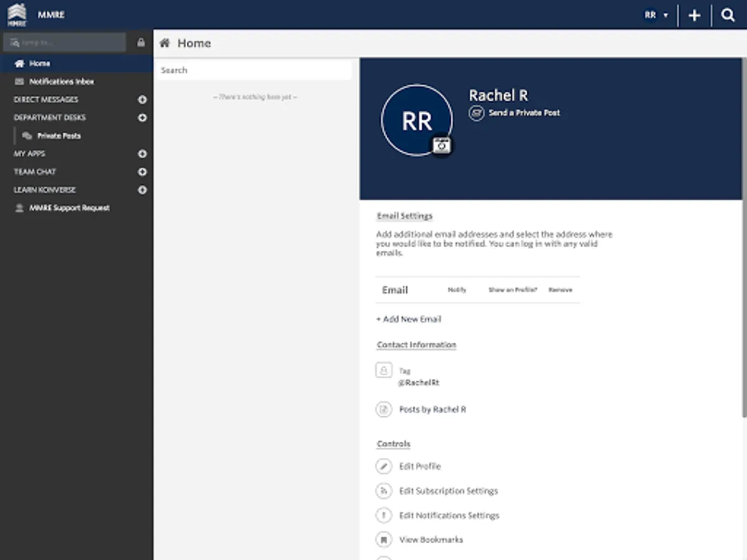Screen dimensions: 747x560
Task: Open Private Posts in sidebar
Action: tap(59, 136)
